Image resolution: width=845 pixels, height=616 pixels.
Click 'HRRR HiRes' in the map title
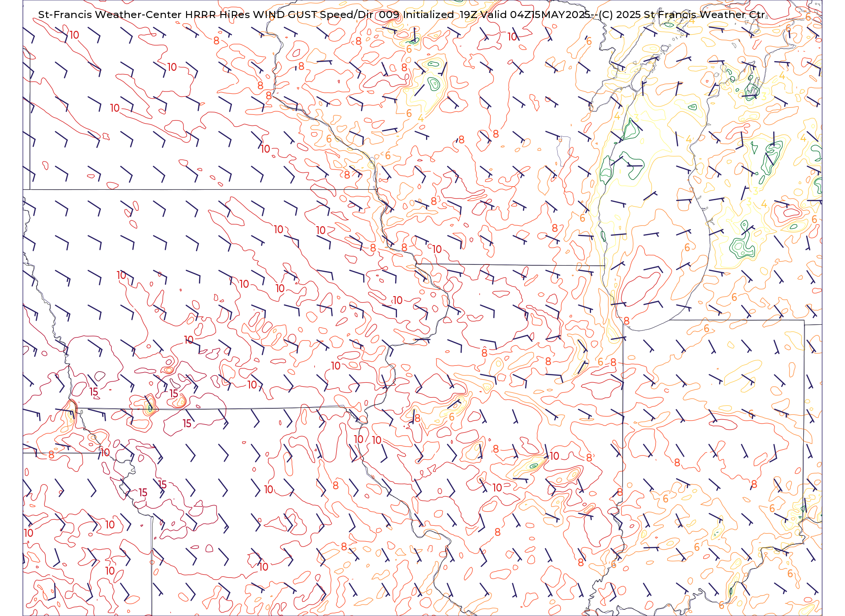(x=217, y=15)
